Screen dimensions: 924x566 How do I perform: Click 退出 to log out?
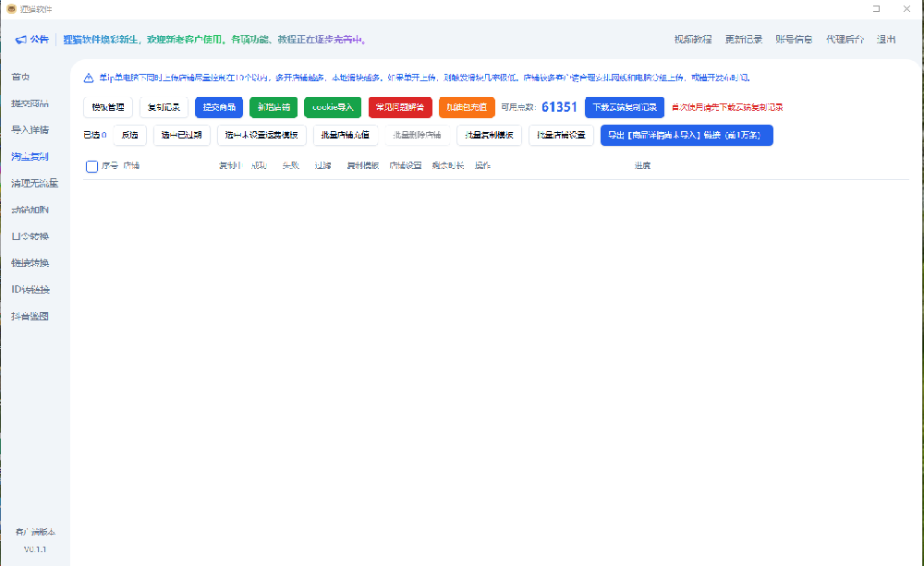pyautogui.click(x=886, y=40)
